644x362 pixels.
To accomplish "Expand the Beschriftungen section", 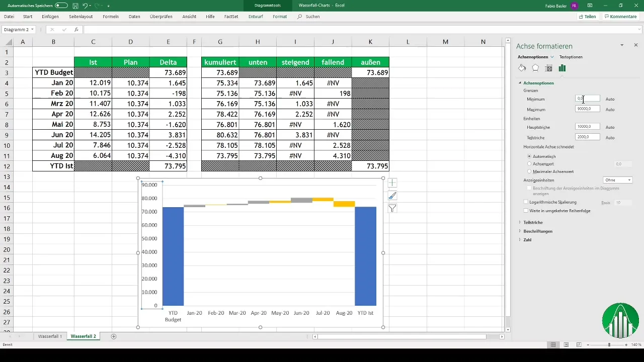I will [x=520, y=231].
